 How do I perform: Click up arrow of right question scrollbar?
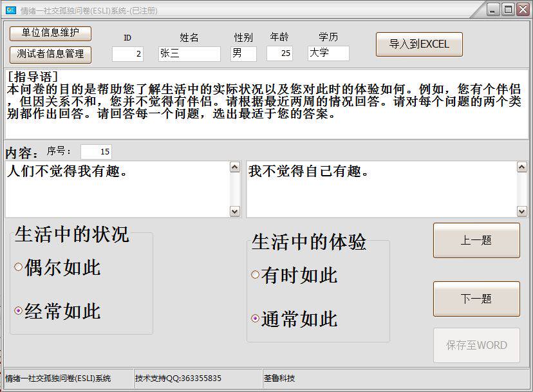tap(522, 167)
